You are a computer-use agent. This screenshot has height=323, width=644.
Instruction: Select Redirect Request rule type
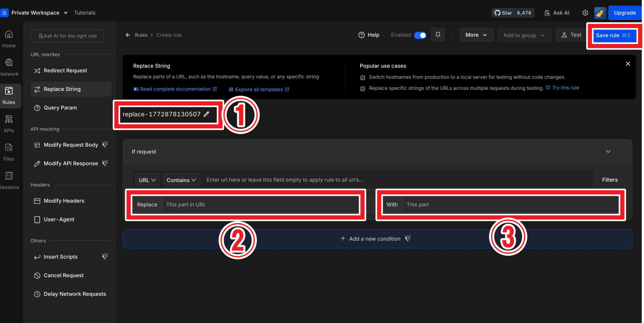tap(65, 71)
